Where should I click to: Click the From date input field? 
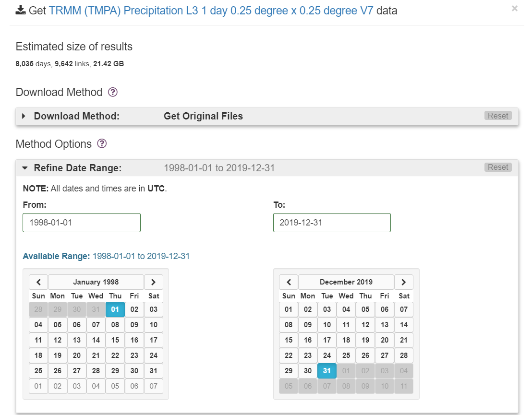(82, 223)
